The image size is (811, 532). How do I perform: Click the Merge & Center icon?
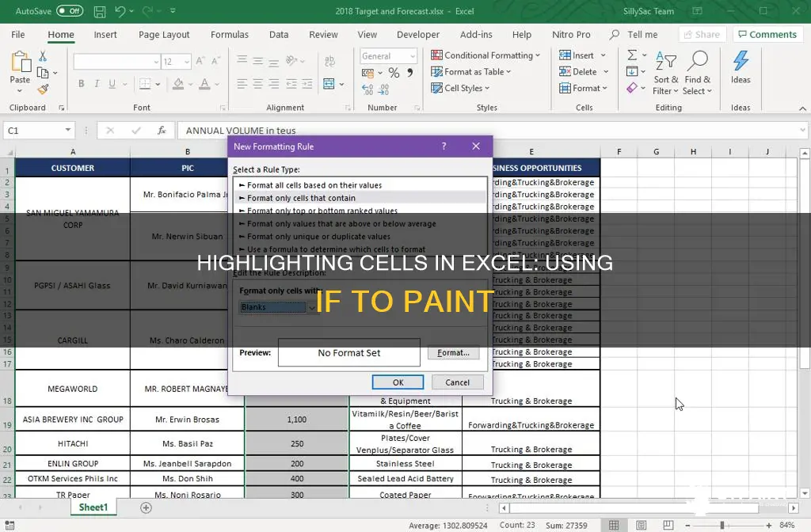[329, 84]
